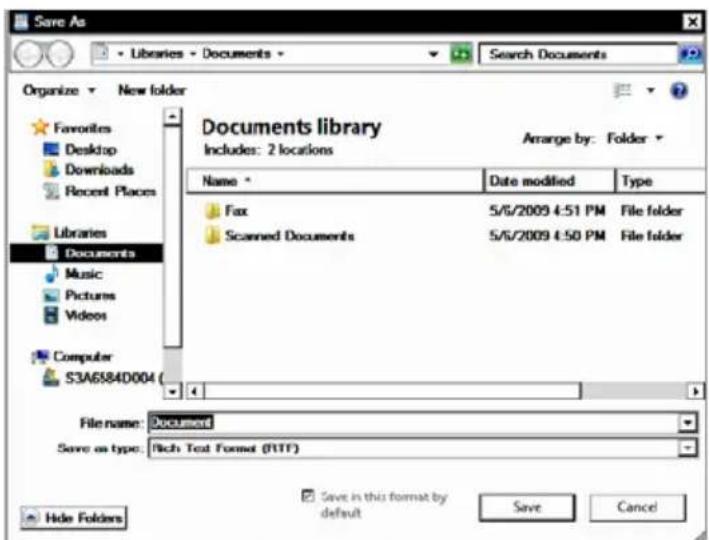
Task: Open the Arrange by Folder dropdown
Action: click(634, 138)
